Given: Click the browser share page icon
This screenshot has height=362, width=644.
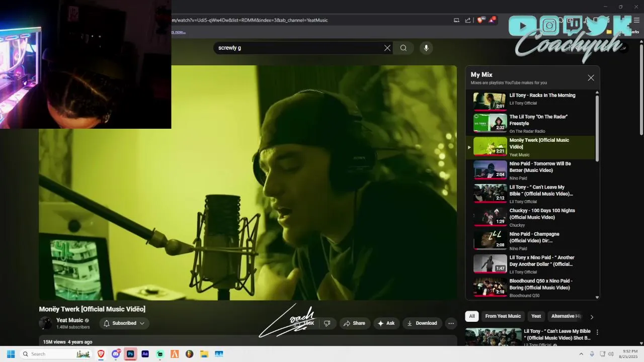Looking at the screenshot, I should (x=468, y=20).
